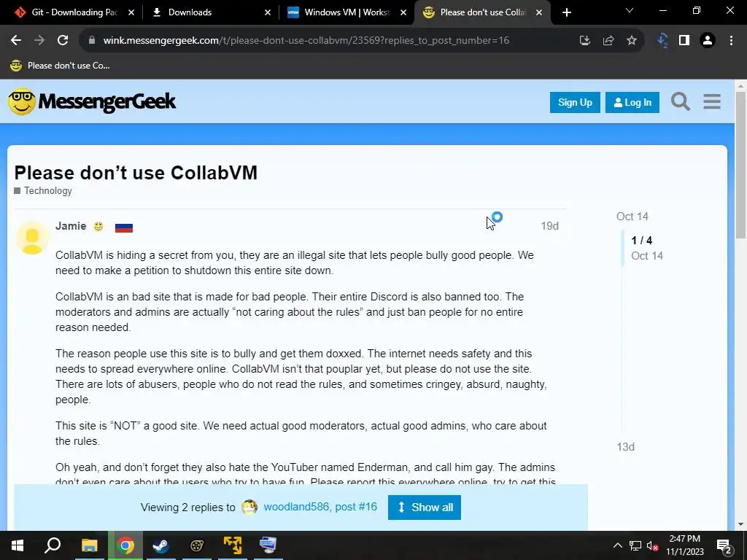The image size is (747, 560).
Task: Open the browser extension sync icon
Action: (662, 41)
